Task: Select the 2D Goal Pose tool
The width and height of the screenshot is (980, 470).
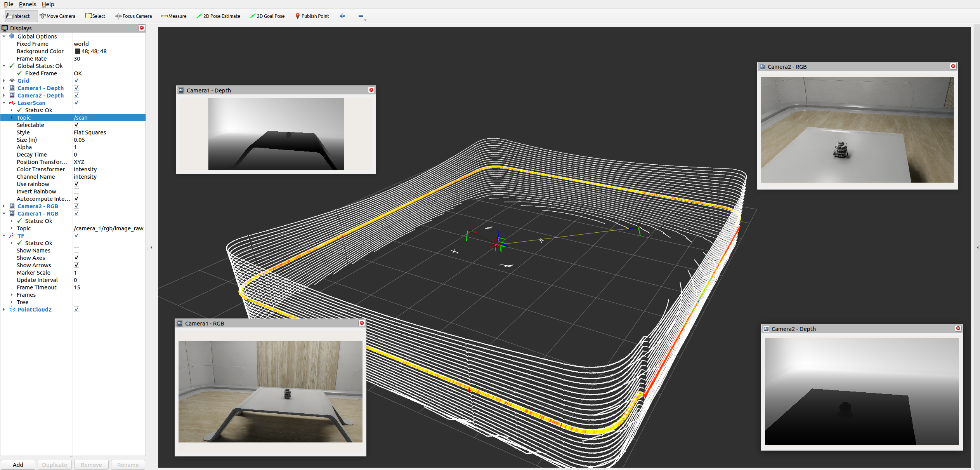Action: (267, 16)
